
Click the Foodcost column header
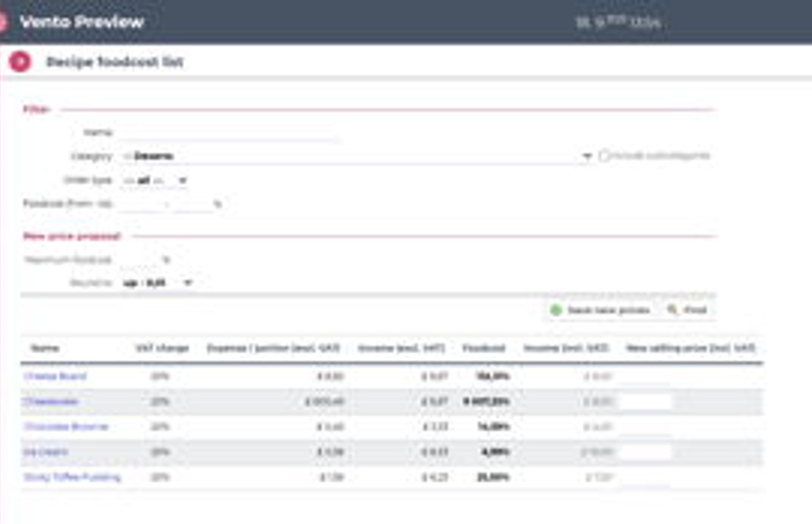click(x=484, y=348)
